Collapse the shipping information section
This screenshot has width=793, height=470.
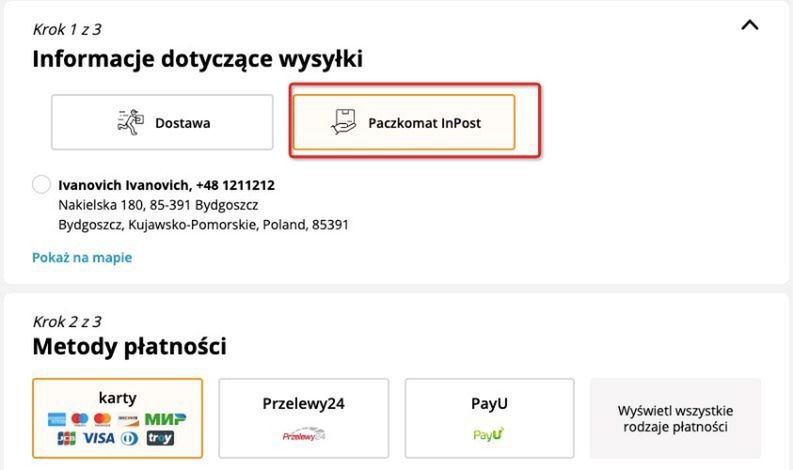click(749, 26)
